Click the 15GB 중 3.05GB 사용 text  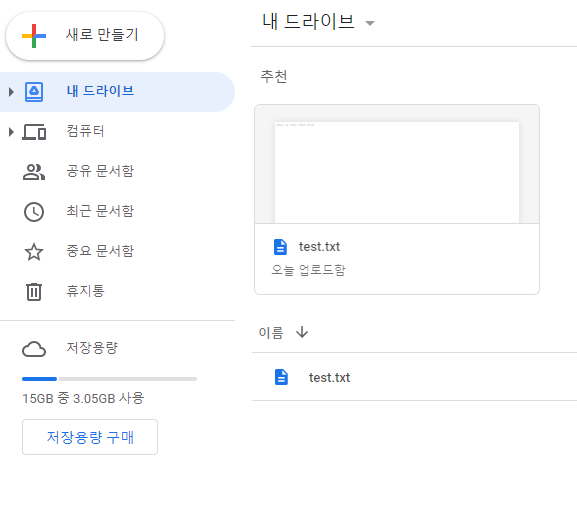(83, 398)
